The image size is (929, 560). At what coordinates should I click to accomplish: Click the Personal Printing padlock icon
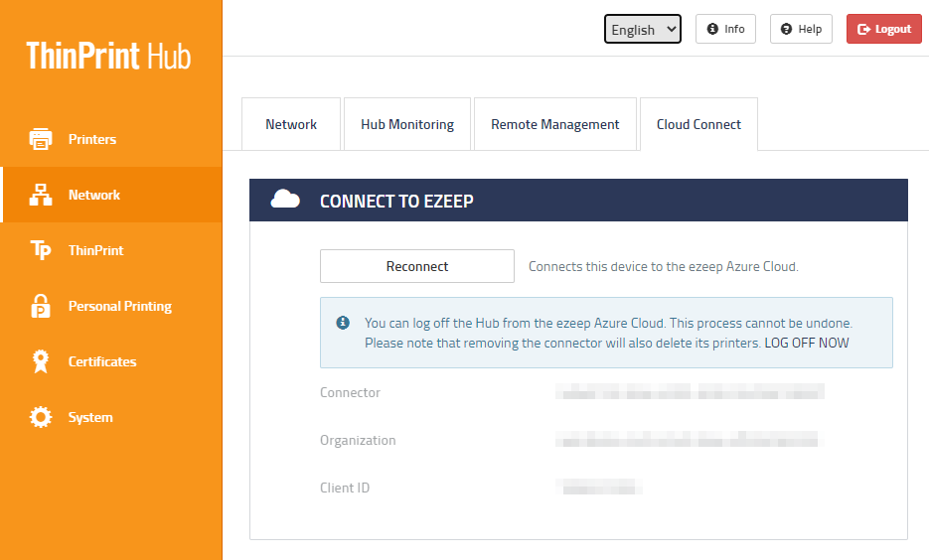click(41, 306)
